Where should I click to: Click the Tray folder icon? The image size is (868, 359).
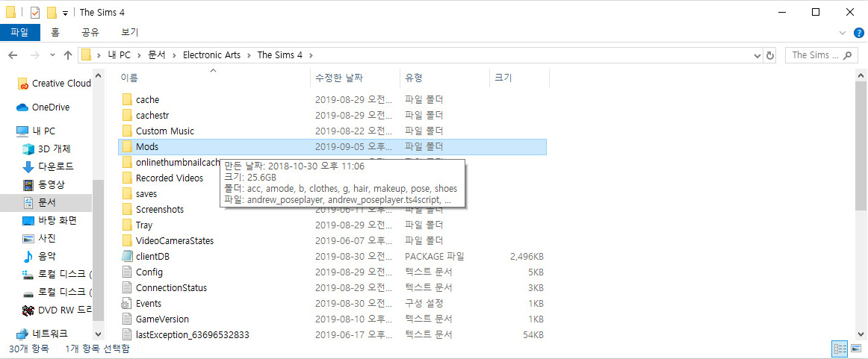pos(127,225)
